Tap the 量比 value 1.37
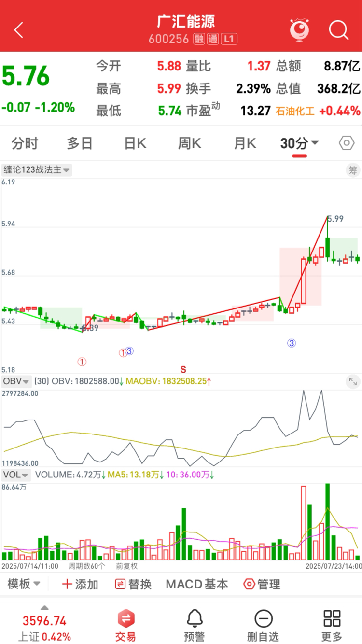This screenshot has height=644, width=362. tap(259, 66)
